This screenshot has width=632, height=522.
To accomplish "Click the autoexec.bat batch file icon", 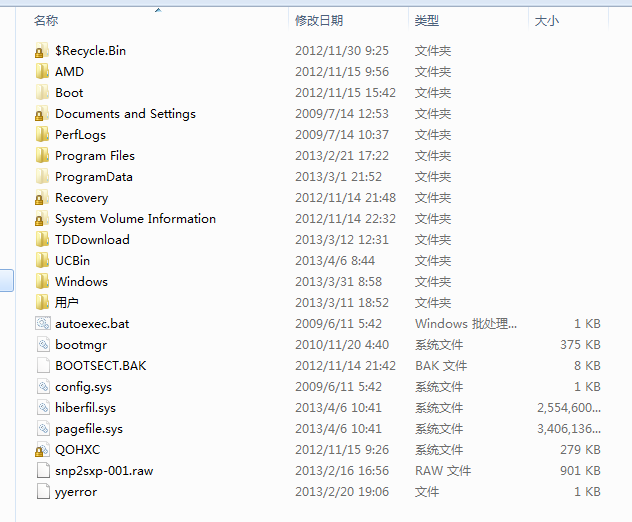I will point(43,324).
